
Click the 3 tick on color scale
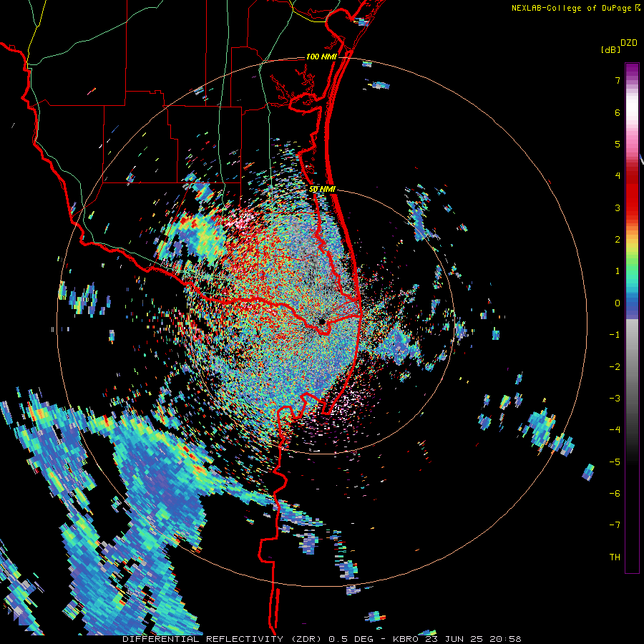click(x=618, y=208)
